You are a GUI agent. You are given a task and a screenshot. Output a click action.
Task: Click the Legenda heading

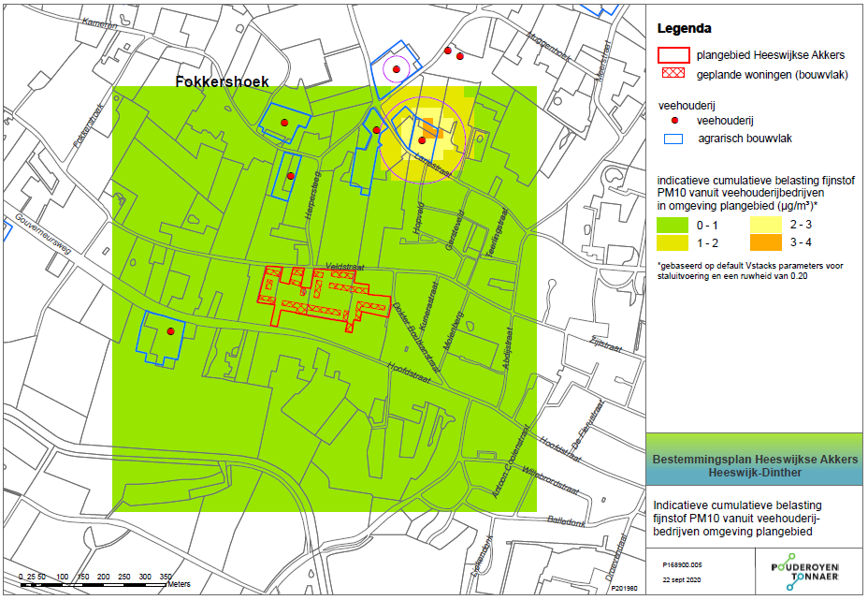click(685, 28)
